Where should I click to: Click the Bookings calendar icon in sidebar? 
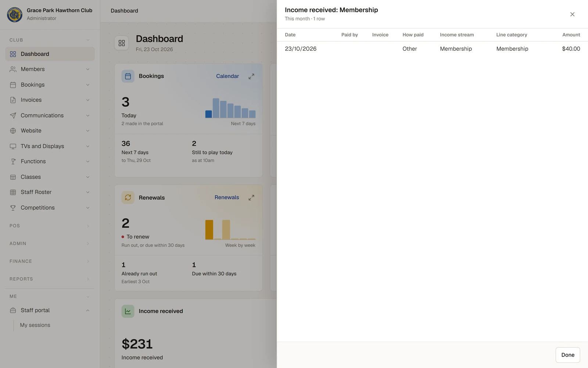[x=13, y=85]
